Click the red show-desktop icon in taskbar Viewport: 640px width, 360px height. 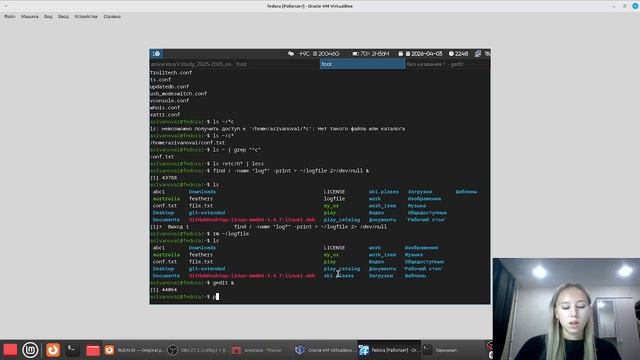10,350
